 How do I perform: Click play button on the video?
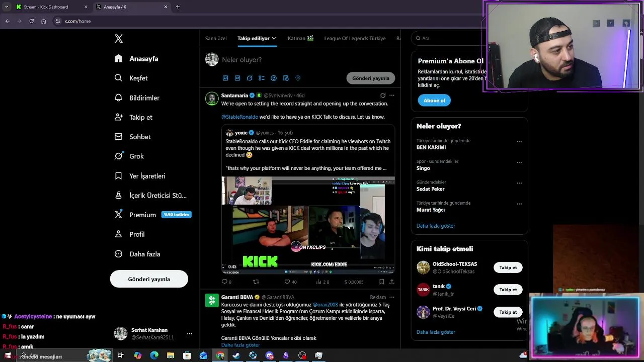[x=224, y=267]
